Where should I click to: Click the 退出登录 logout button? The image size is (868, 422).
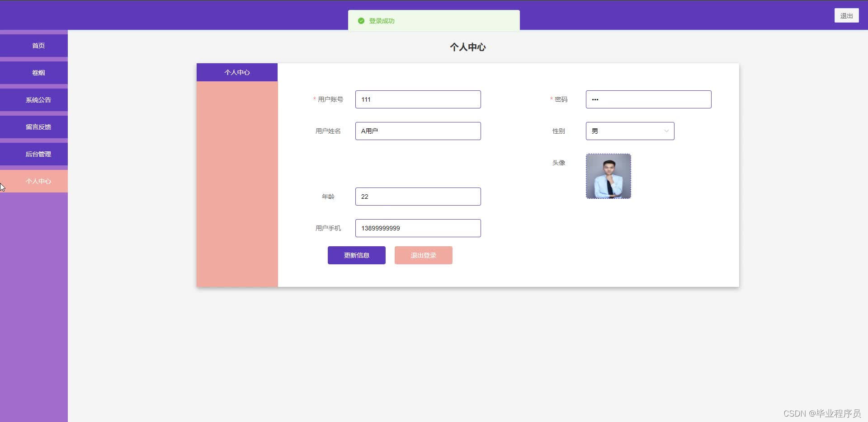pyautogui.click(x=423, y=255)
